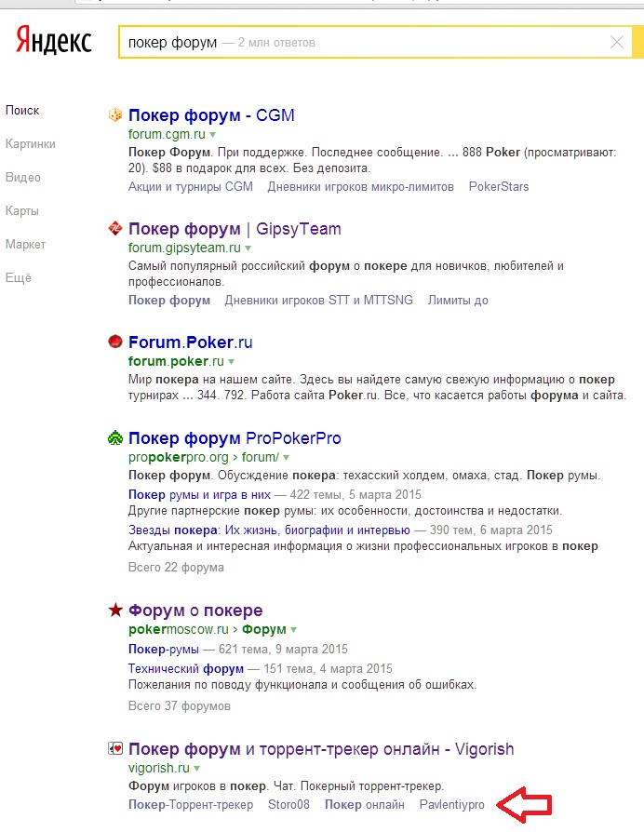Open the Покер форум - CGM result title
This screenshot has width=644, height=832.
coord(211,115)
